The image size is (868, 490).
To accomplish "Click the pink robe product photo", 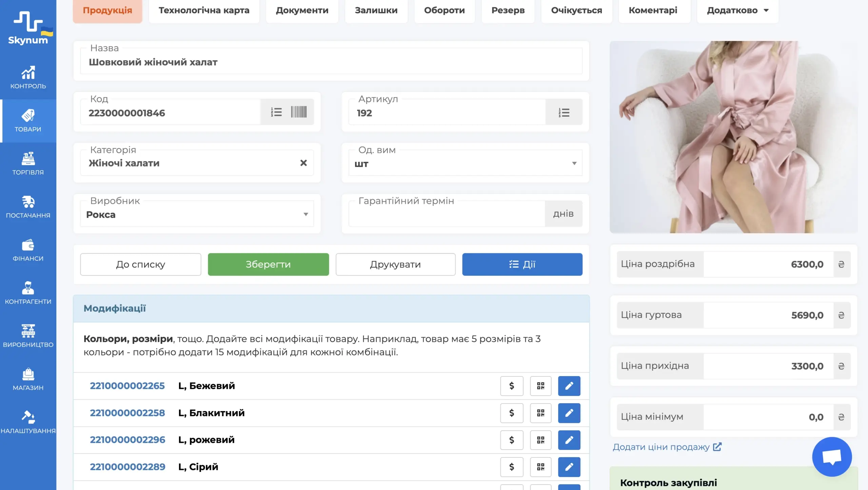I will tap(733, 137).
